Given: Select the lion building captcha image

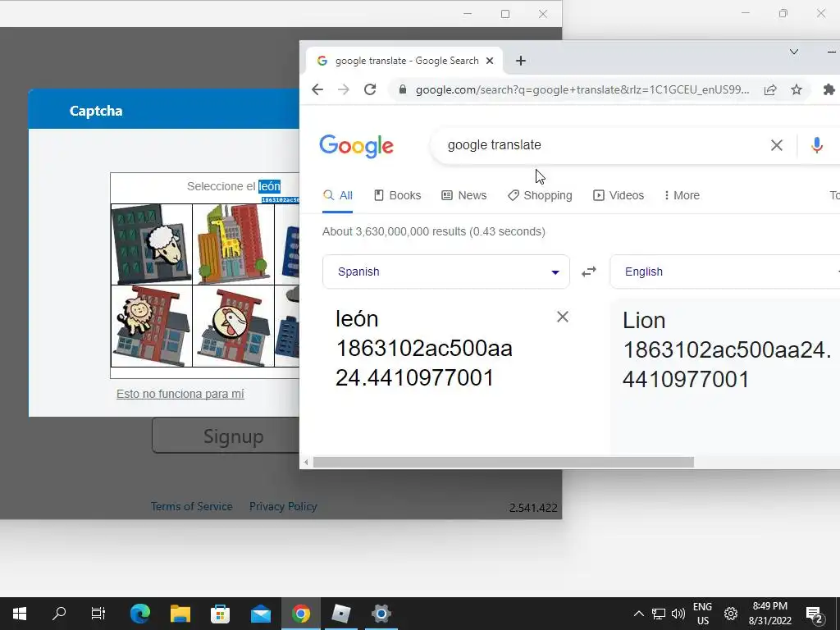Looking at the screenshot, I should (x=152, y=326).
